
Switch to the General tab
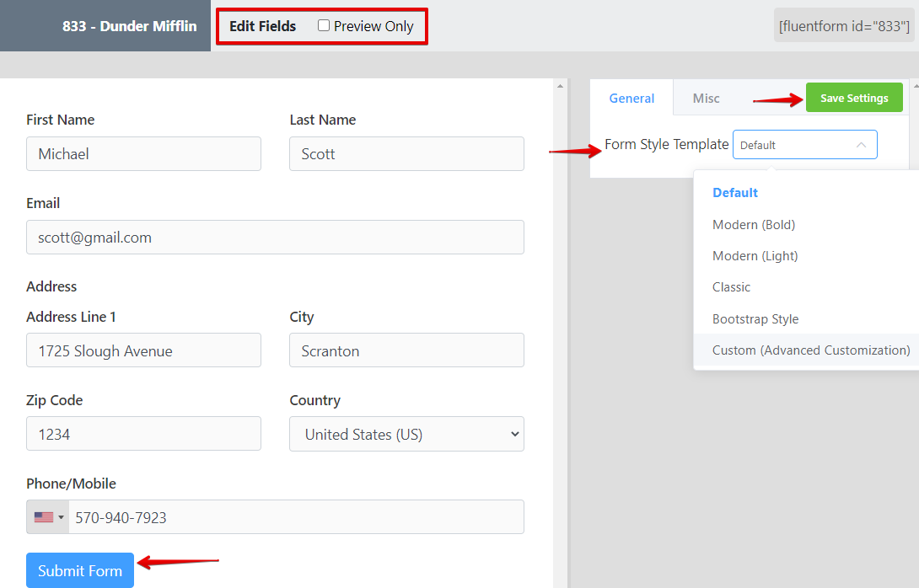point(631,99)
